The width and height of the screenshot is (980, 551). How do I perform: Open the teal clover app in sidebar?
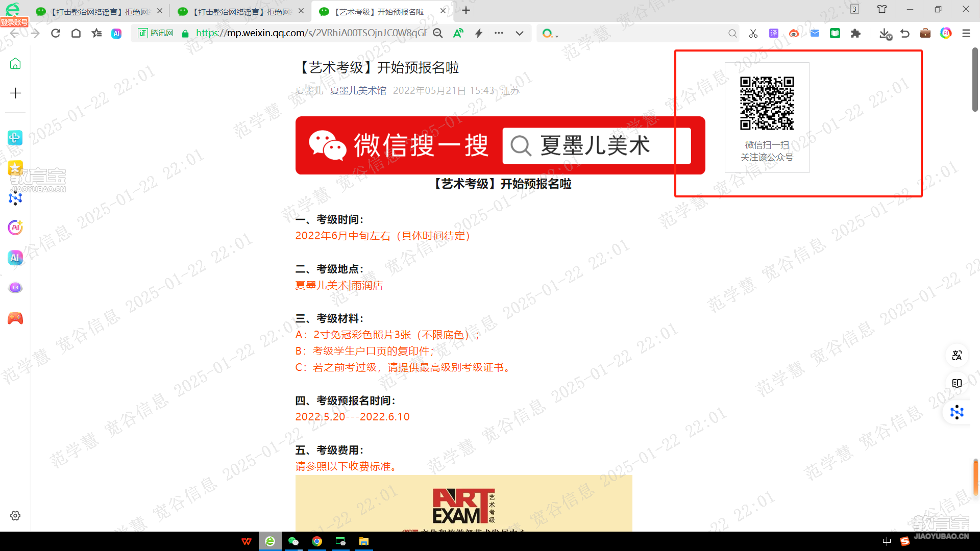(15, 138)
